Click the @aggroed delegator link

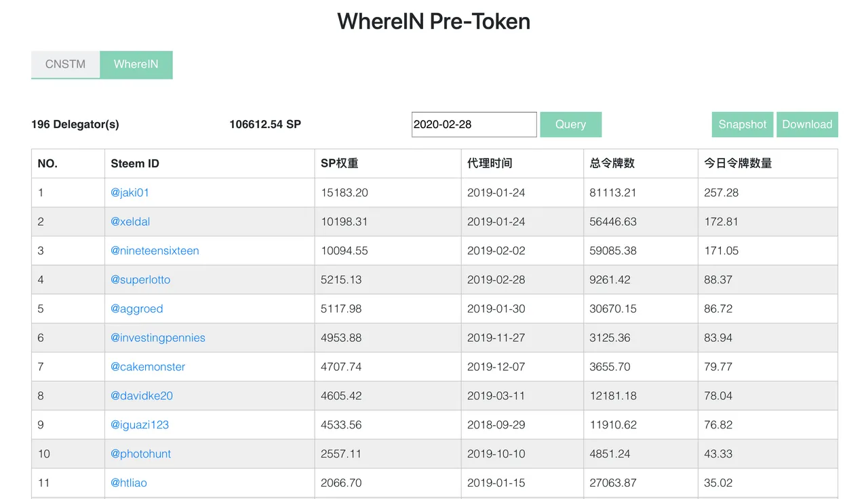pyautogui.click(x=136, y=308)
